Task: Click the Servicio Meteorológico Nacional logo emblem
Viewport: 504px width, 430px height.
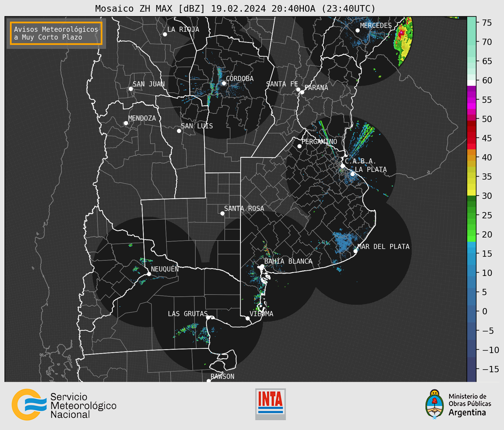Action: pos(29,405)
